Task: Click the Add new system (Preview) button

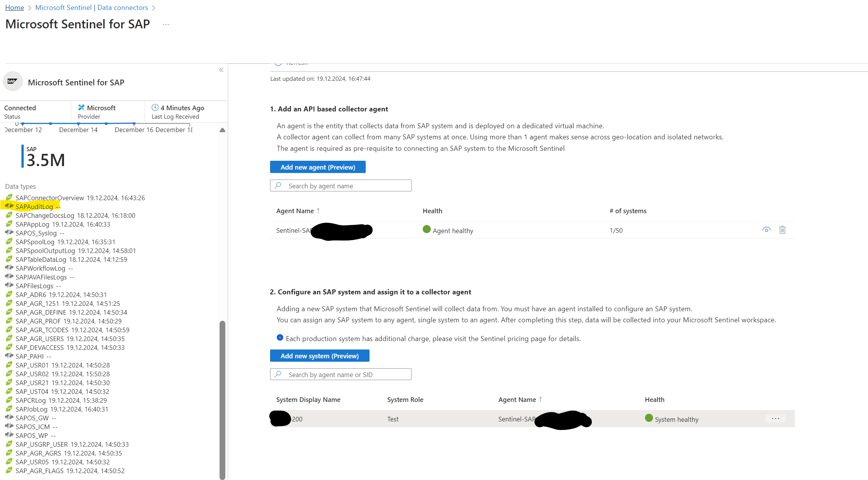Action: [319, 356]
